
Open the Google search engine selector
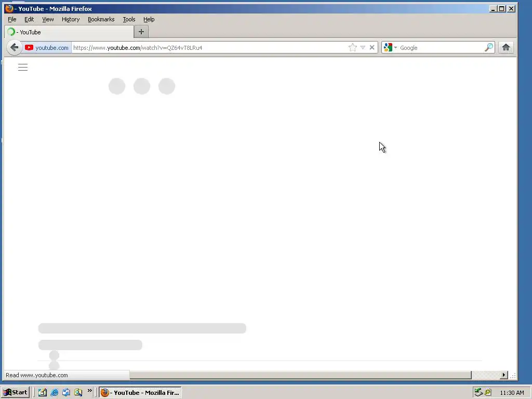tap(390, 47)
